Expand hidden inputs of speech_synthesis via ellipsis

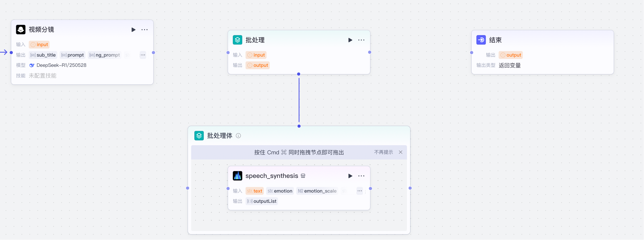359,191
